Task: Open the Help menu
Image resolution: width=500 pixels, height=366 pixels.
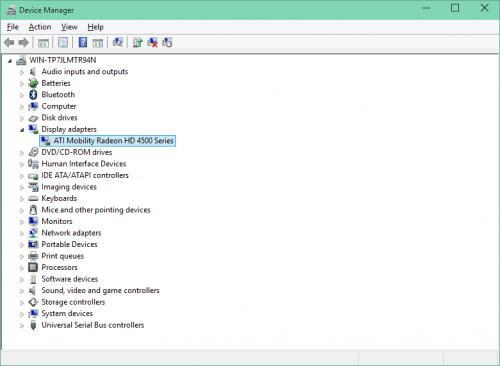Action: [95, 27]
